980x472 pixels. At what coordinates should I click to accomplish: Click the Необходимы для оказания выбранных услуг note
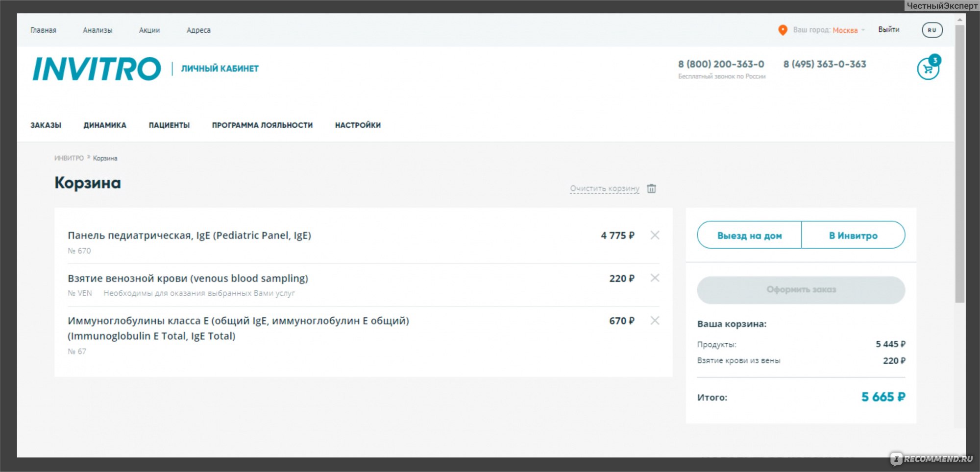(199, 293)
